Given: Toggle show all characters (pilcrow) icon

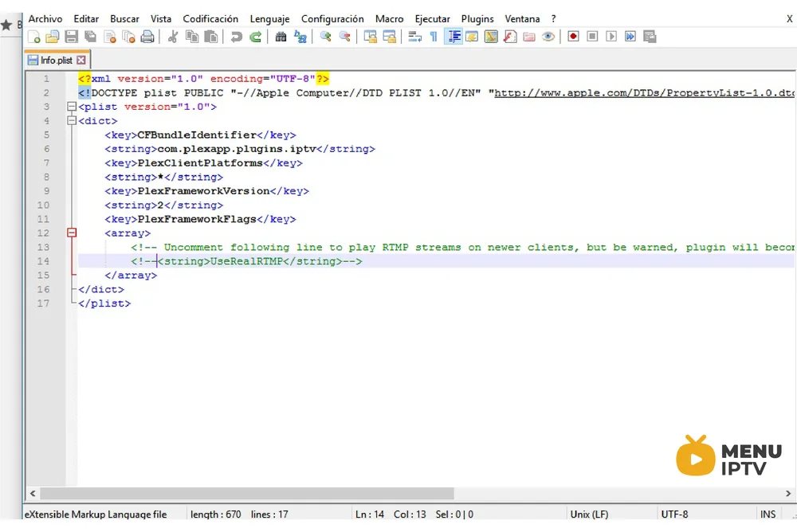Looking at the screenshot, I should [x=434, y=37].
